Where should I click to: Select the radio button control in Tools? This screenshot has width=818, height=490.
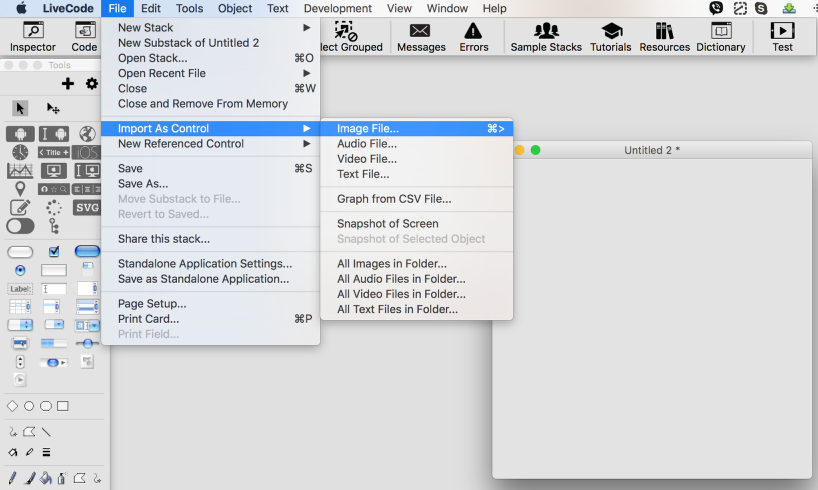20,270
